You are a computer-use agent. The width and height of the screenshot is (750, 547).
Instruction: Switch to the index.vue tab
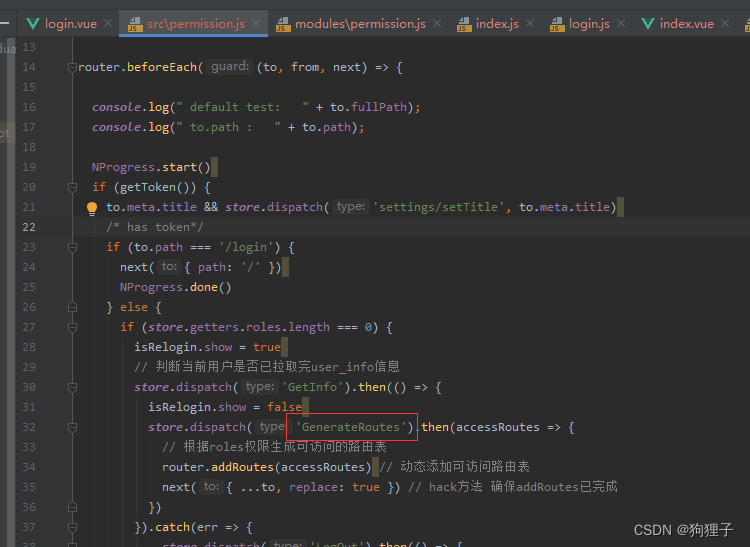pos(686,24)
